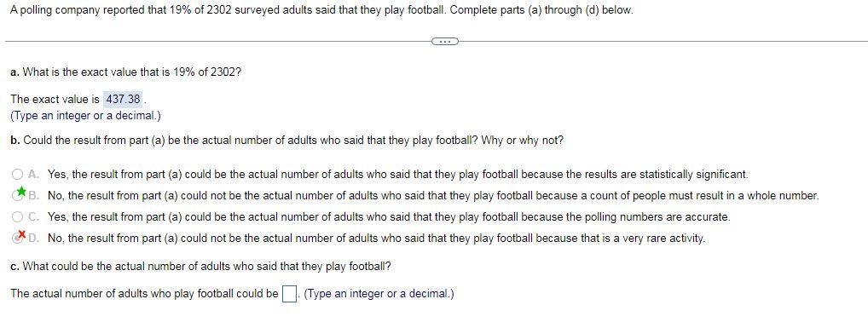
Task: Click the part c question text
Action: (200, 266)
